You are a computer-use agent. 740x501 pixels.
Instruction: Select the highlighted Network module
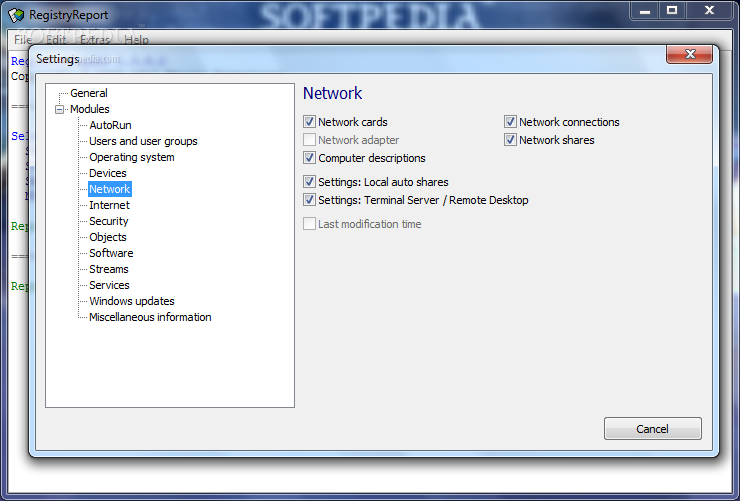point(109,189)
